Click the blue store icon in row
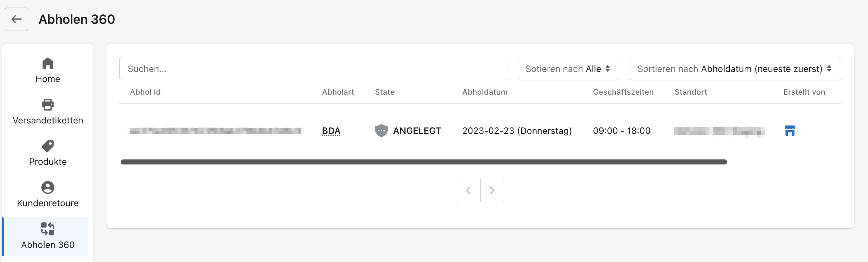 pos(790,131)
